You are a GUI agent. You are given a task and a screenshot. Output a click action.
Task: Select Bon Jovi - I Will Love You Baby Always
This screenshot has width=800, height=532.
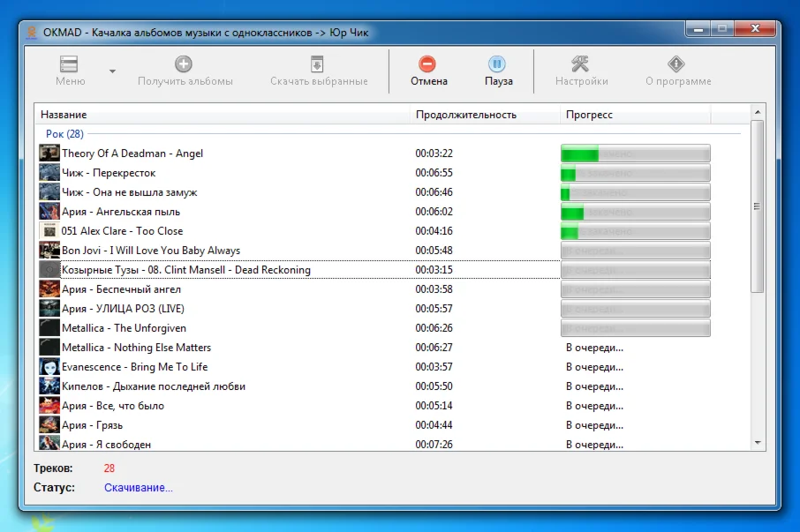point(150,251)
